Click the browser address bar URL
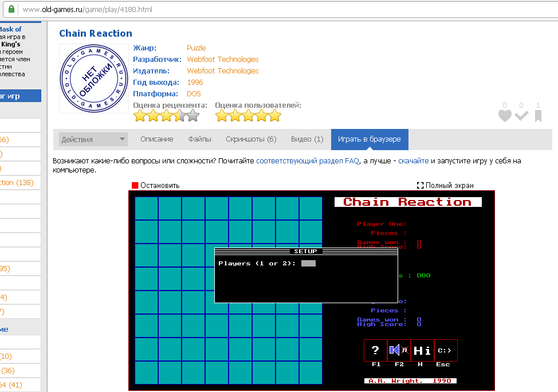This screenshot has height=392, width=558. (x=88, y=9)
